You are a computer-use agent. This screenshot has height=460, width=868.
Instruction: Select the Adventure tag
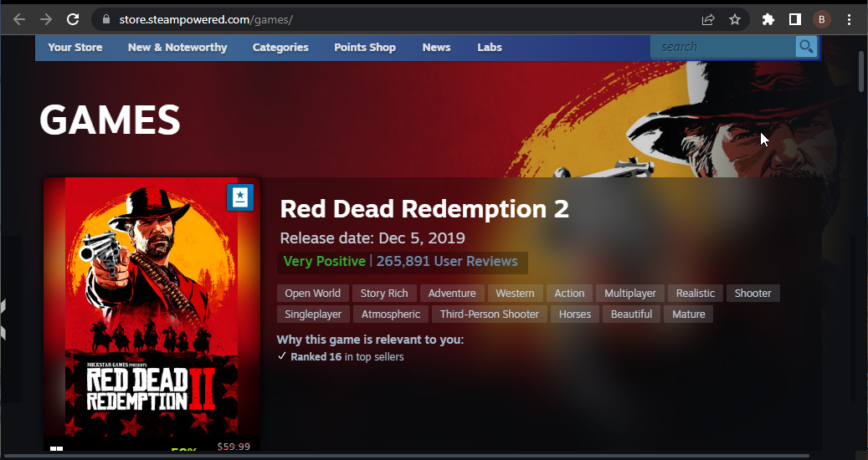452,293
